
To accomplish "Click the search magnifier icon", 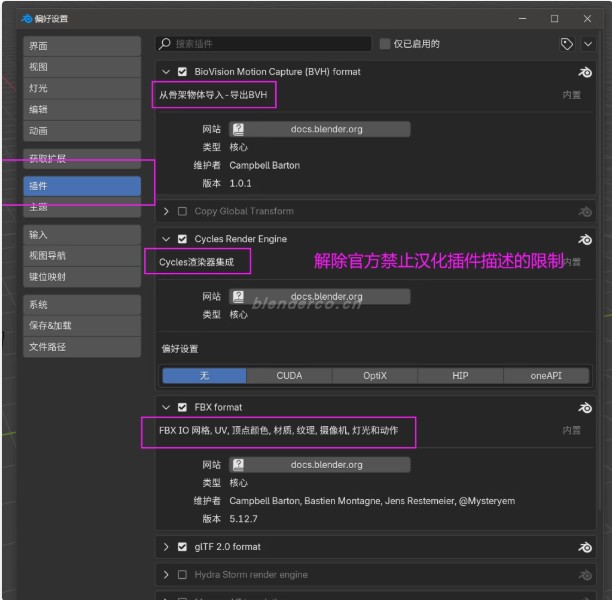I will pos(165,43).
